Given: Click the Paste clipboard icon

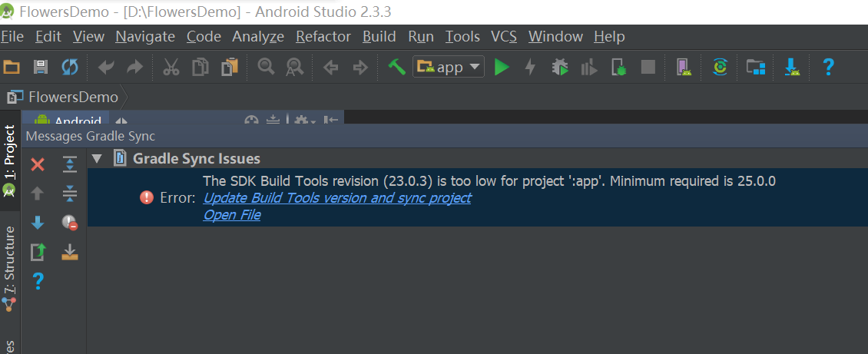Looking at the screenshot, I should (229, 68).
